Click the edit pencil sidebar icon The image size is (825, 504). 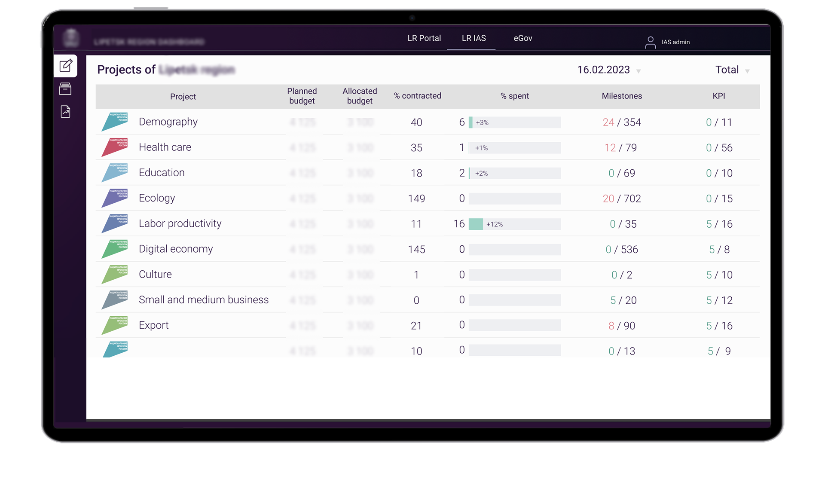coord(66,66)
